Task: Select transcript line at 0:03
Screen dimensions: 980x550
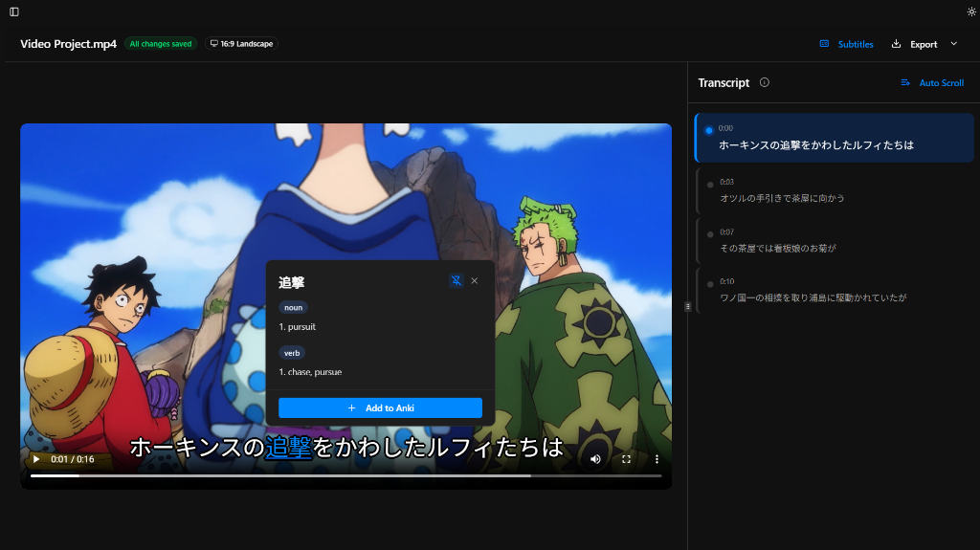Action: [x=834, y=190]
